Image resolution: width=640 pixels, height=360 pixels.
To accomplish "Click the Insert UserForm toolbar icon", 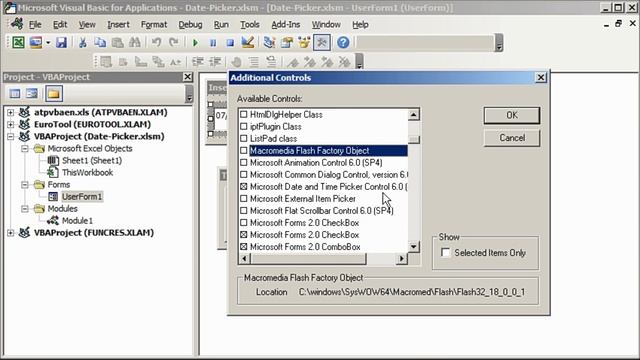I will (x=36, y=42).
